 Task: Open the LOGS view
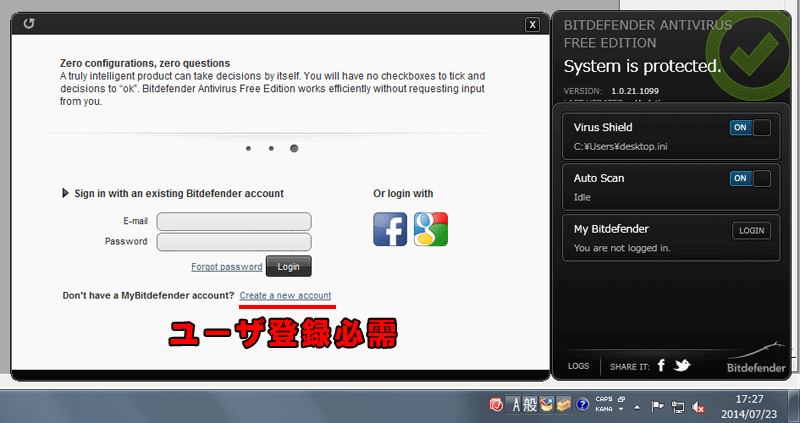(579, 366)
